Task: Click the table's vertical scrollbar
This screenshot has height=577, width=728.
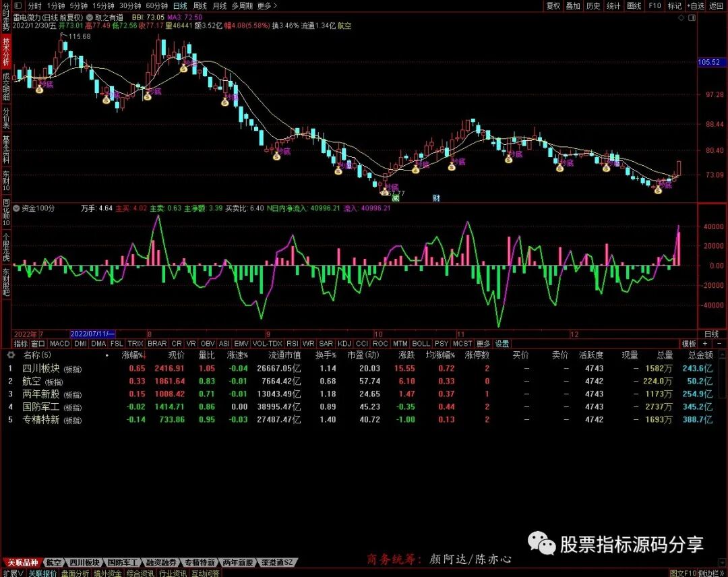Action: pyautogui.click(x=722, y=374)
